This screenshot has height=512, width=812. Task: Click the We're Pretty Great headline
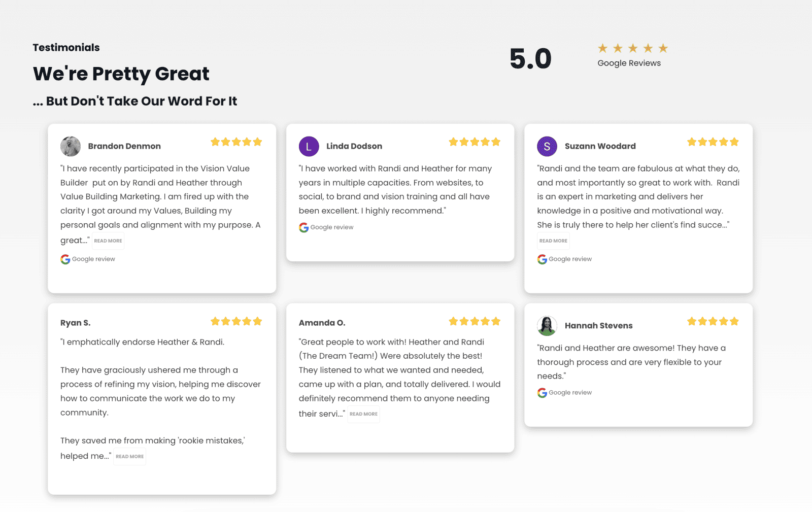(121, 74)
